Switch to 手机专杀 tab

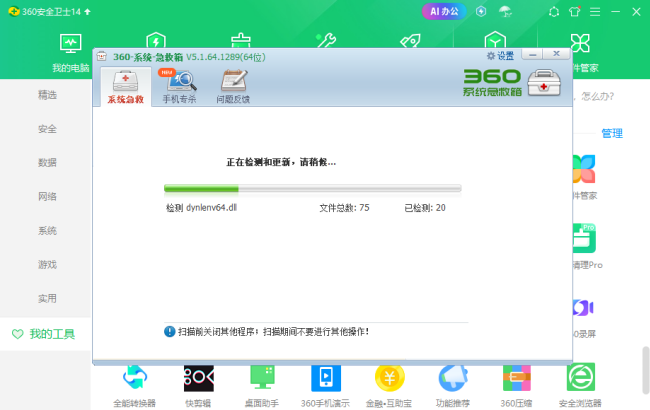point(179,87)
